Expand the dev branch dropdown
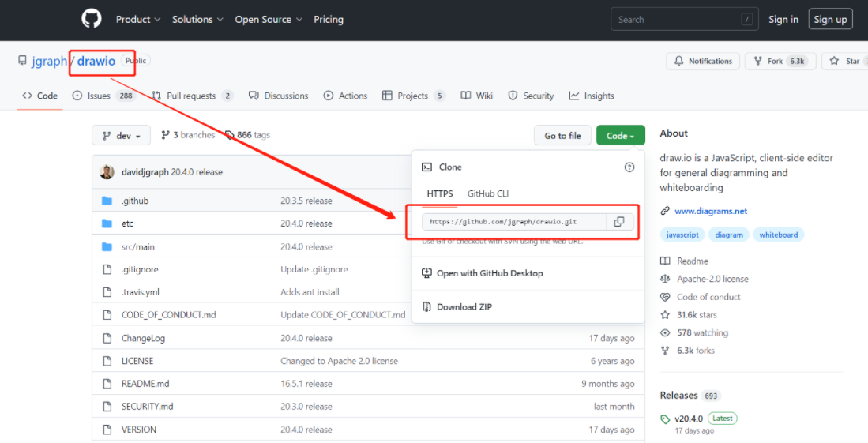This screenshot has height=443, width=868. (121, 136)
